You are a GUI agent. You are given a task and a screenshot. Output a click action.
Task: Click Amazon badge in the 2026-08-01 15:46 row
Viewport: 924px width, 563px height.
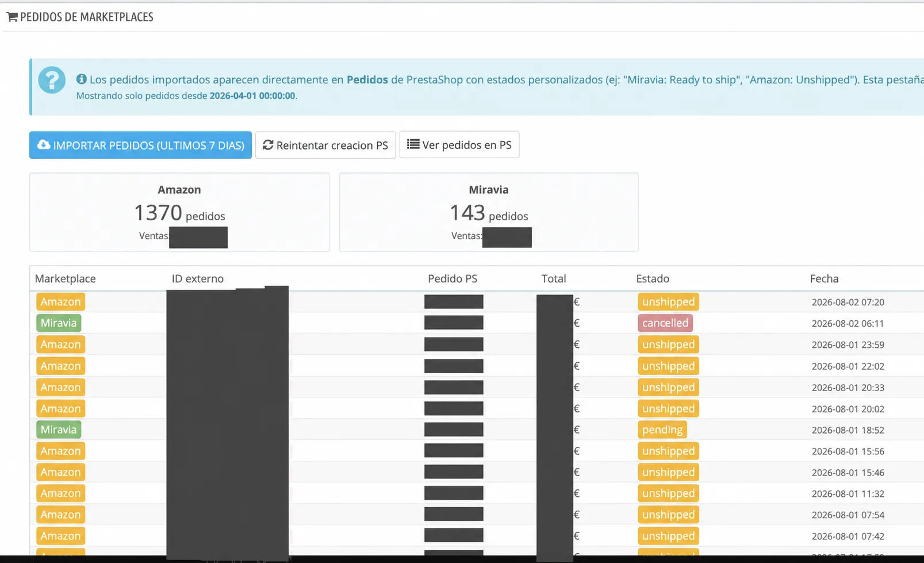pyautogui.click(x=60, y=472)
